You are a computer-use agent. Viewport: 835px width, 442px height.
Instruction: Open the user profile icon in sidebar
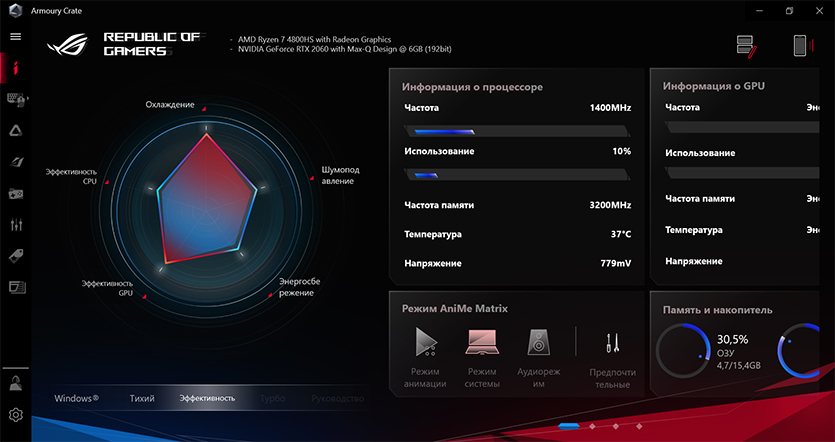(x=16, y=383)
